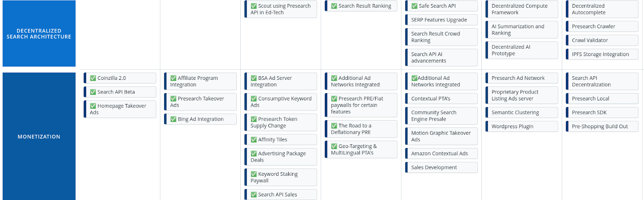The width and height of the screenshot is (644, 200).
Task: Open Presearch PRE/Fiat paywalls card
Action: [361, 105]
